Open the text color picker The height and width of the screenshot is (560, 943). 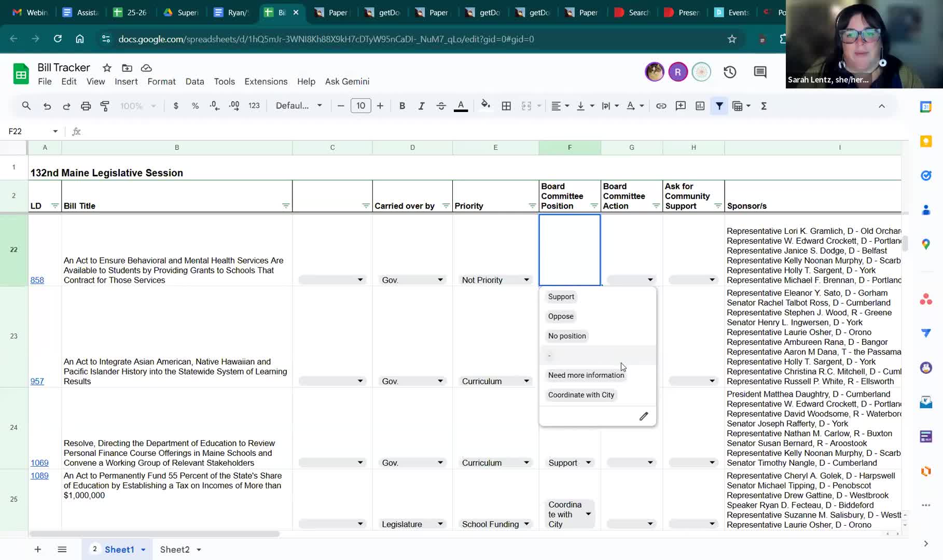pyautogui.click(x=461, y=106)
